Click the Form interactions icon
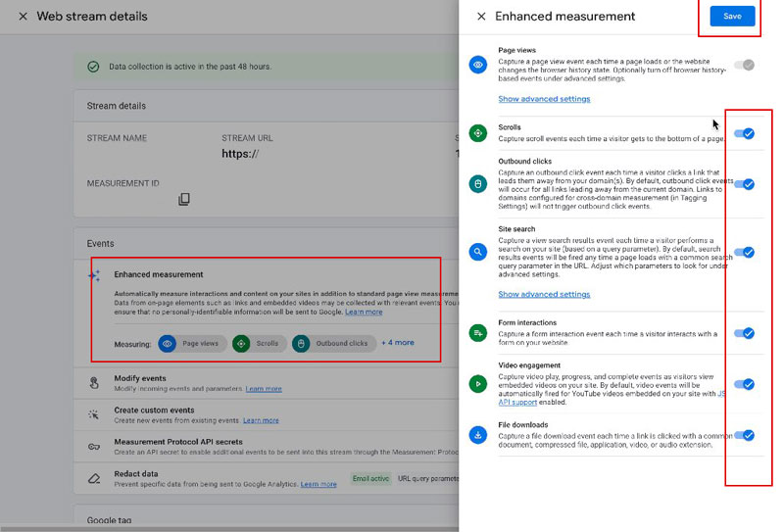This screenshot has width=784, height=532. point(478,332)
